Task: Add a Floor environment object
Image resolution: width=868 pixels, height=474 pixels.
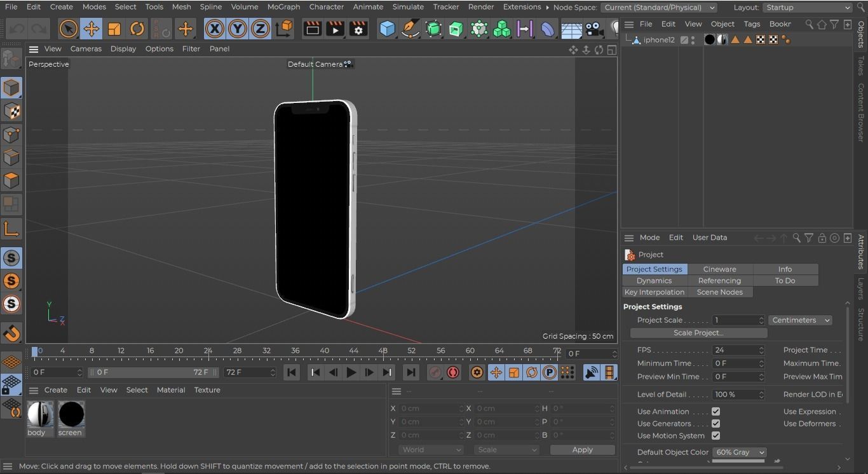Action: coord(571,29)
